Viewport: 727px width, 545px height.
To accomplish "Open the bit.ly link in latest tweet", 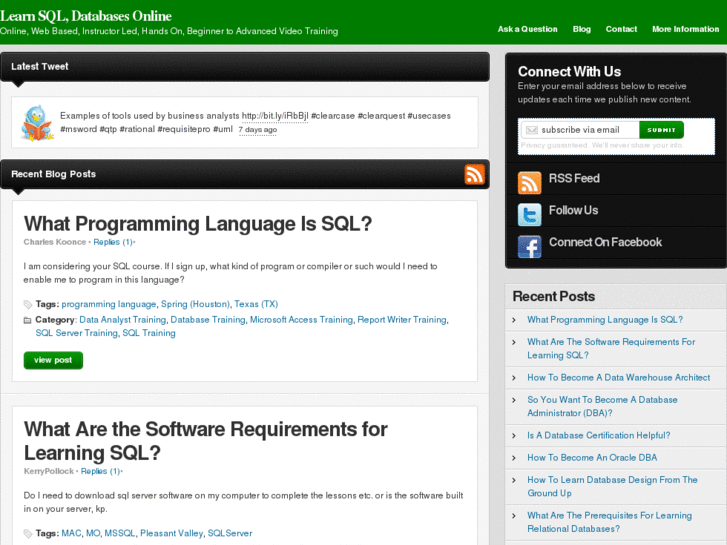I will (274, 116).
